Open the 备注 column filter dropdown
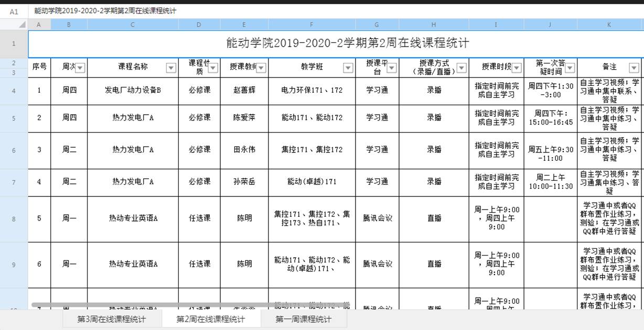 [x=634, y=68]
